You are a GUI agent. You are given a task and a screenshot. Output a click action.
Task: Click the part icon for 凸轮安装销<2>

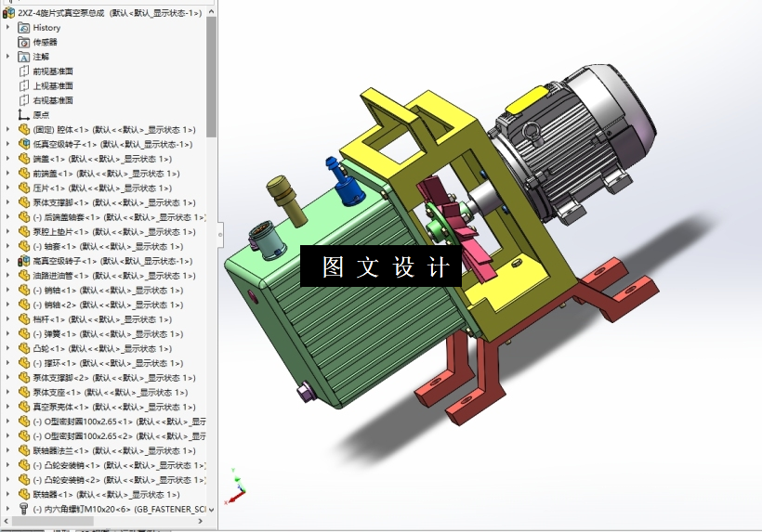tap(24, 480)
